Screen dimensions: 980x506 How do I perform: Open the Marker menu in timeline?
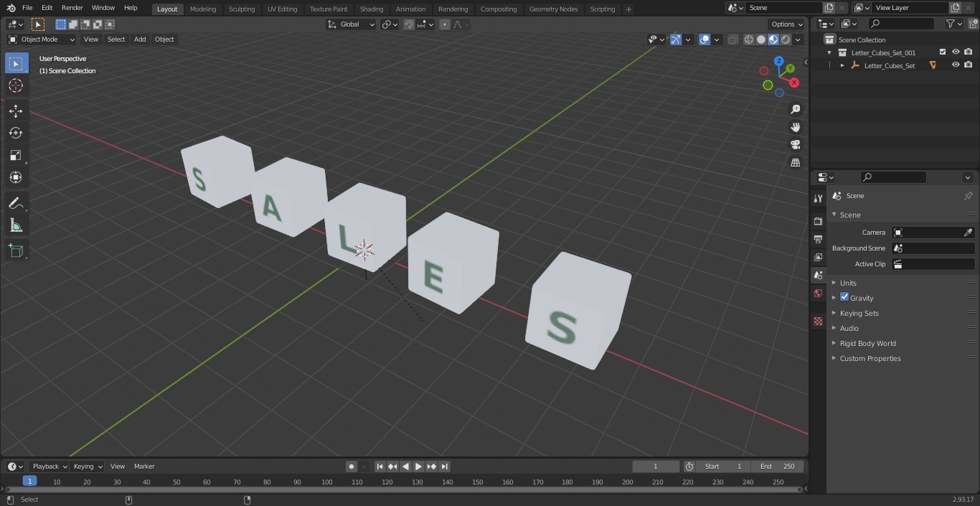coord(144,467)
